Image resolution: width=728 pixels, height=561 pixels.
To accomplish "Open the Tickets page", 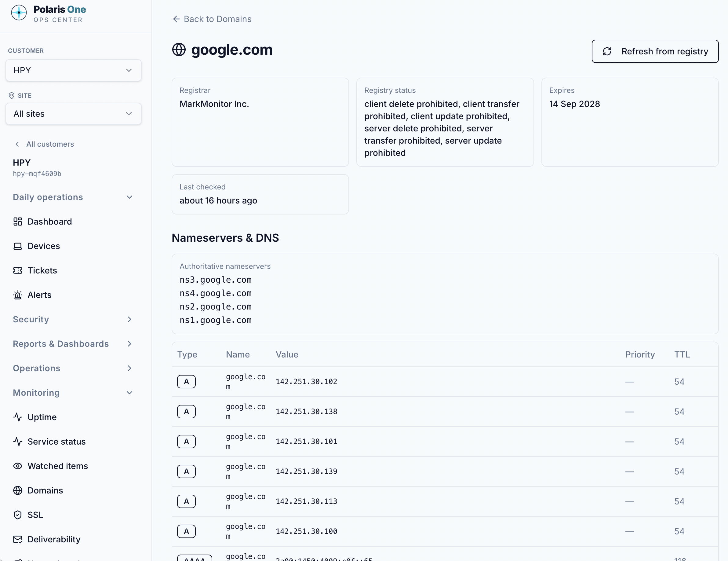I will click(x=73, y=270).
